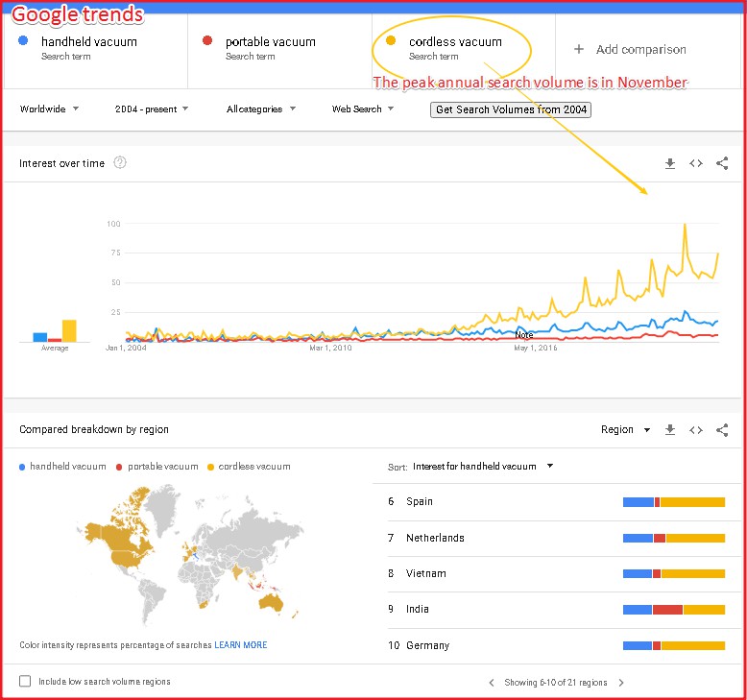
Task: Select the Spain region row
Action: pyautogui.click(x=557, y=502)
